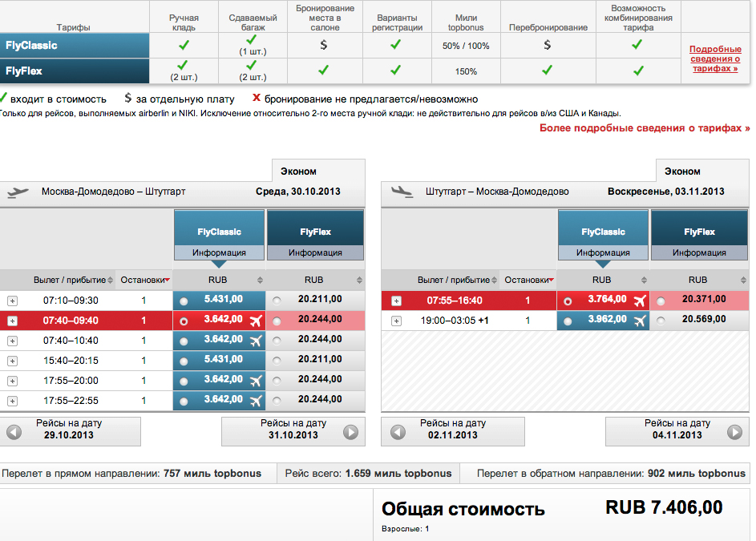Screen dimensions: 756x541
Task: Expand details of 19:00–03:05 return flight
Action: (396, 321)
